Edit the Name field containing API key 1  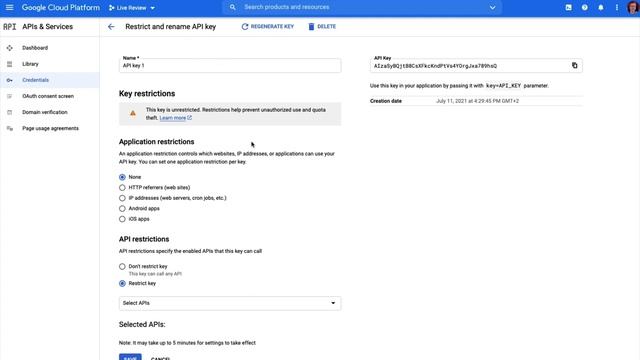click(x=230, y=65)
